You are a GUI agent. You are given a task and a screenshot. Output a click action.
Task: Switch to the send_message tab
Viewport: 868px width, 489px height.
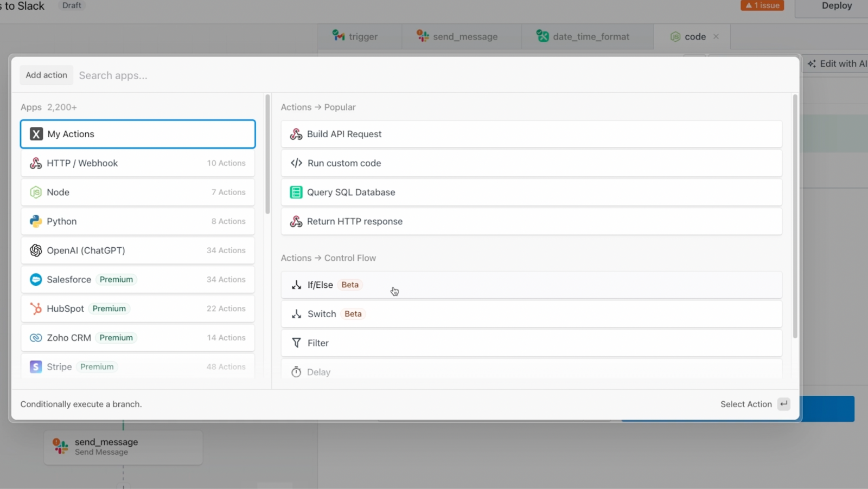click(462, 36)
